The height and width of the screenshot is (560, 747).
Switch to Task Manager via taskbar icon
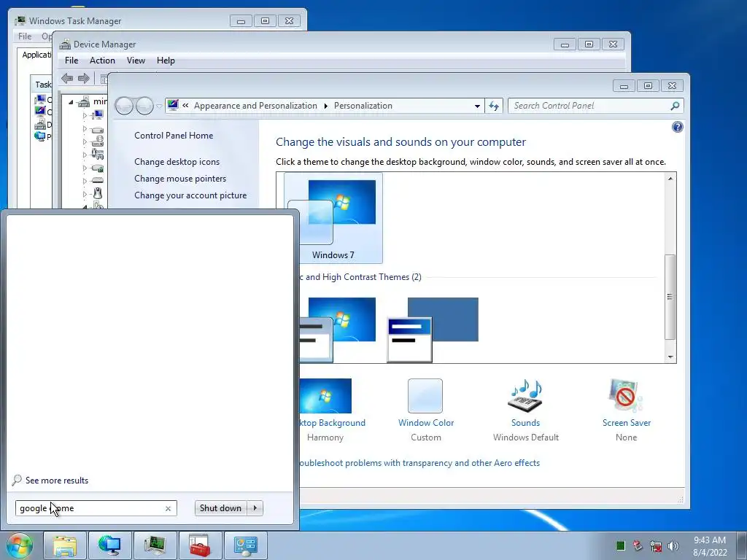pyautogui.click(x=155, y=545)
